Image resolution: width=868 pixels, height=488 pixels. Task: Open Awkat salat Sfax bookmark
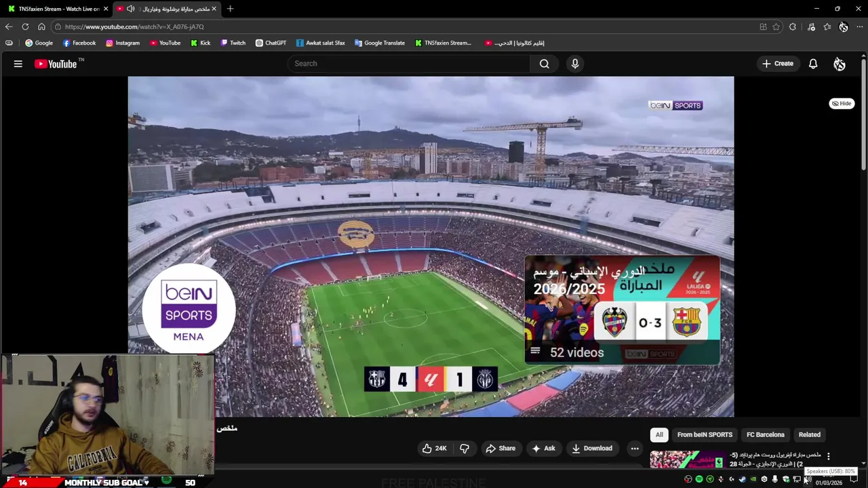(x=320, y=43)
